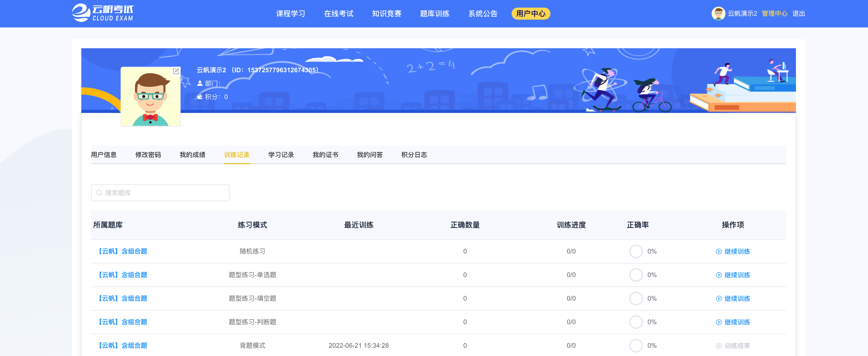868x356 pixels.
Task: Click the 积分：0 text in banner
Action: (216, 97)
